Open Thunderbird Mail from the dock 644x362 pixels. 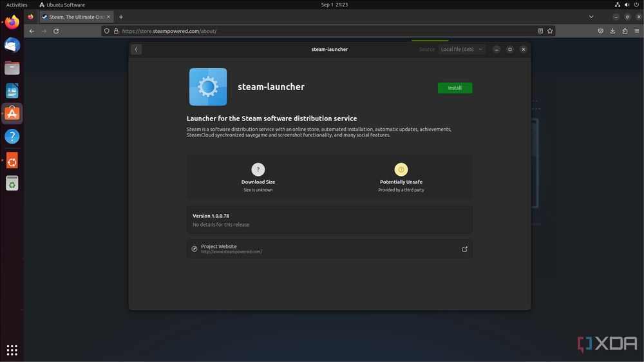12,45
